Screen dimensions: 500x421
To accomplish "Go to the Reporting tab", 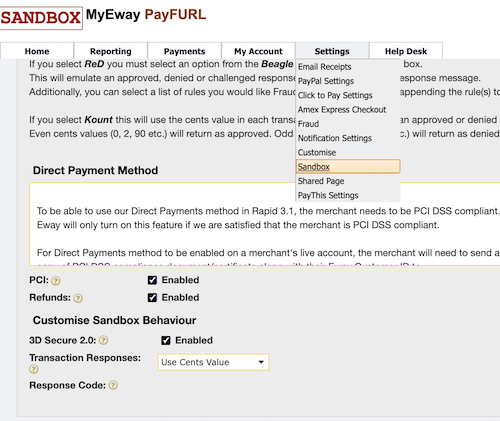I will [111, 51].
